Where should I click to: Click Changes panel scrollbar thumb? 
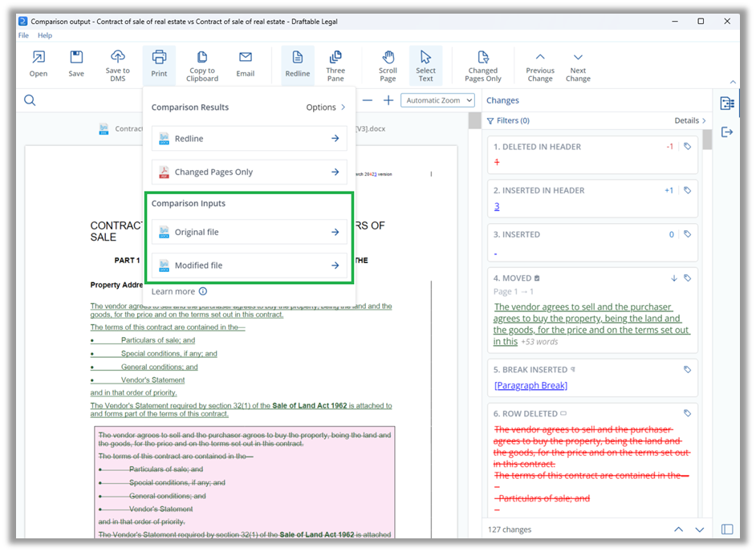tap(707, 140)
